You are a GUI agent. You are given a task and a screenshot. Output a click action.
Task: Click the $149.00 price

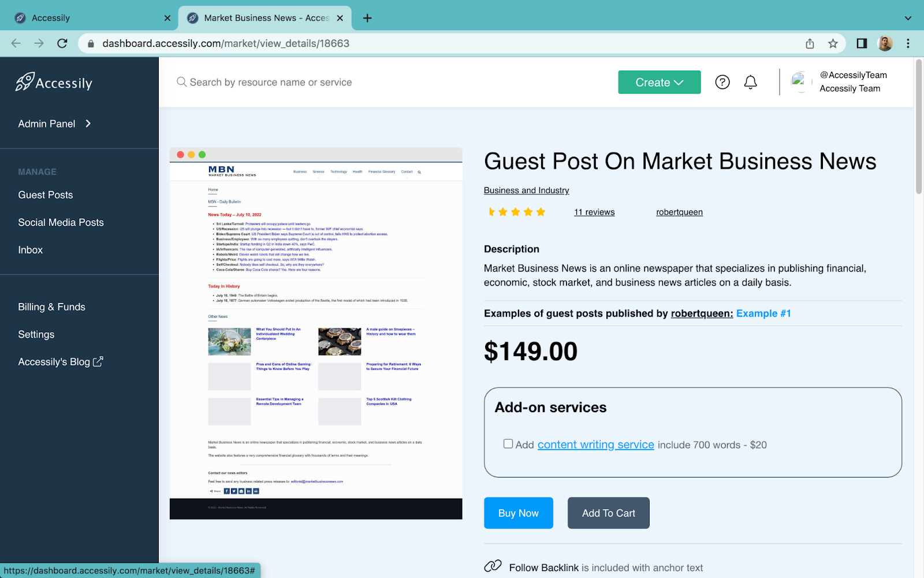[x=531, y=351]
